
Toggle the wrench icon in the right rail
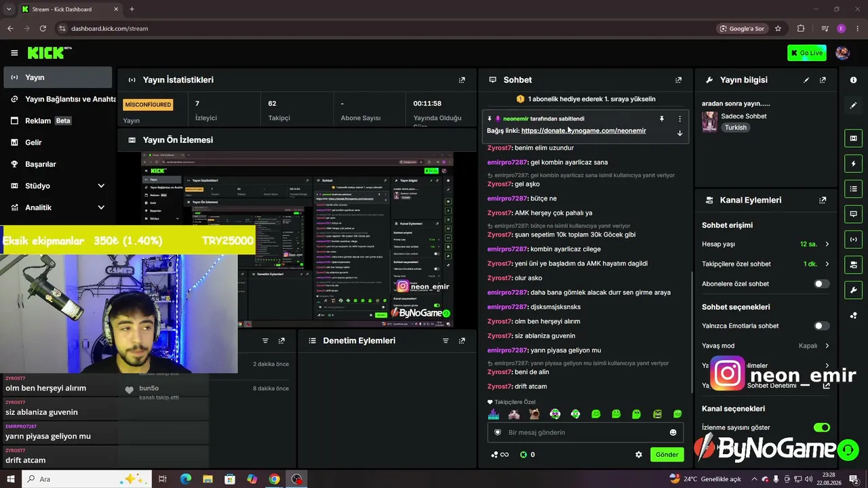853,290
